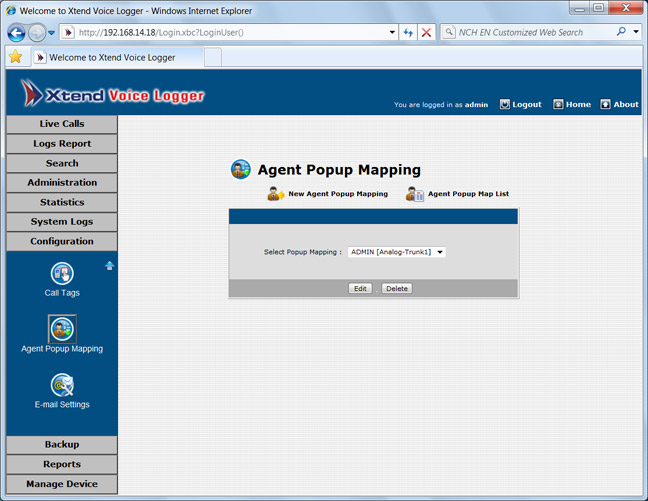Click the Delete button
The image size is (648, 501).
[397, 288]
